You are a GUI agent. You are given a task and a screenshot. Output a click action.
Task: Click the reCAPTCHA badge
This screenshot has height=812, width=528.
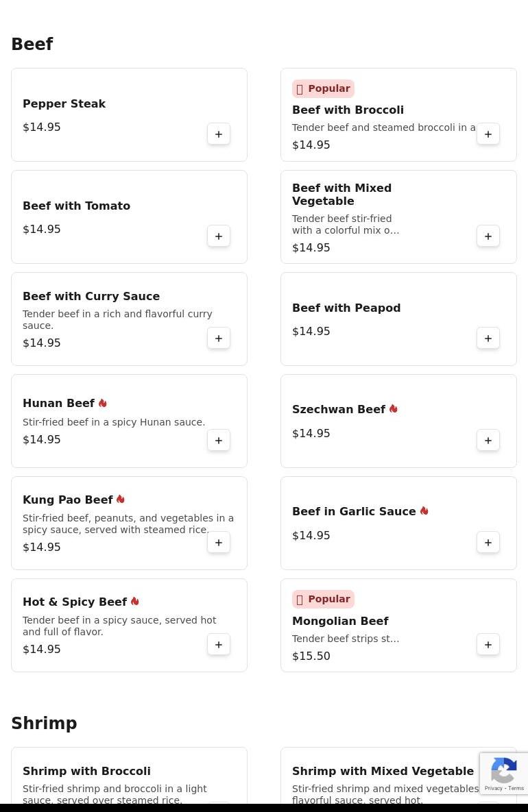(504, 774)
